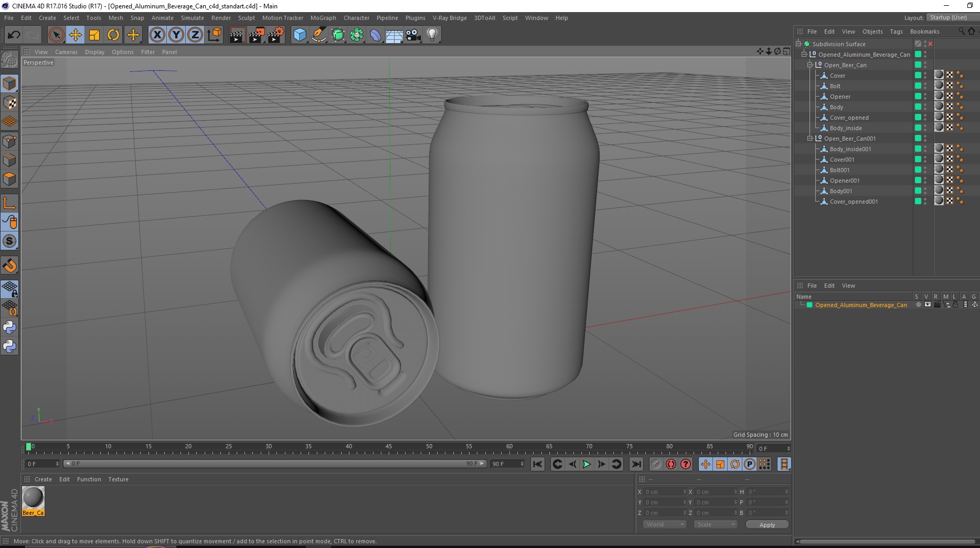Collapse Opened_Aluminum_Beverage_Can null in tree

(804, 55)
